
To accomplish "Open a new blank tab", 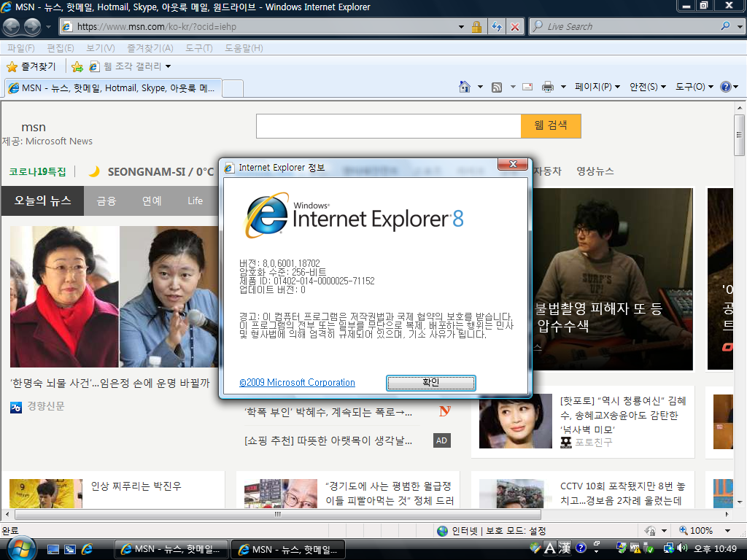I will [233, 88].
